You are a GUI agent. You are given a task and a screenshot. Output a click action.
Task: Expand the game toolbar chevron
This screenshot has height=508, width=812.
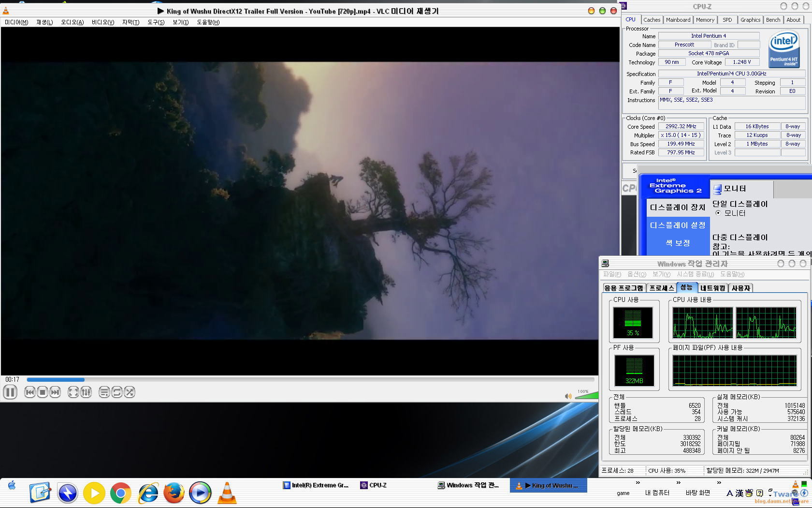[x=638, y=482]
